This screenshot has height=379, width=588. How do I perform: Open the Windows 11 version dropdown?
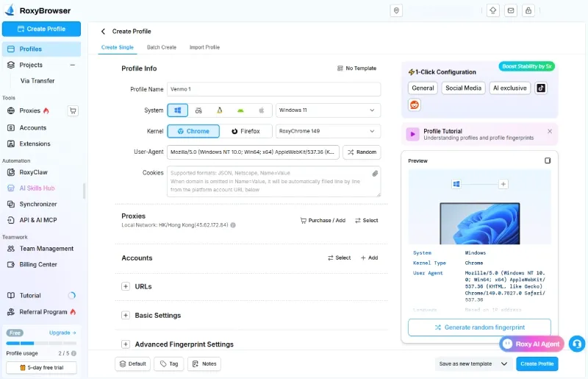click(x=328, y=110)
